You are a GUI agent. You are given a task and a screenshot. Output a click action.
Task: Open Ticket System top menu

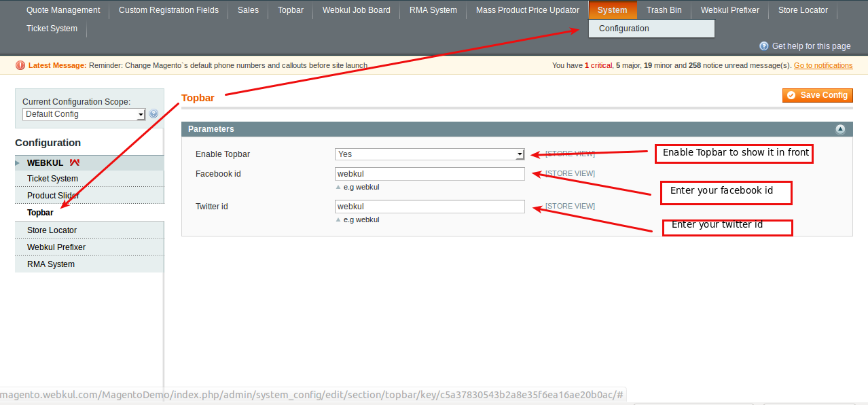pyautogui.click(x=52, y=29)
